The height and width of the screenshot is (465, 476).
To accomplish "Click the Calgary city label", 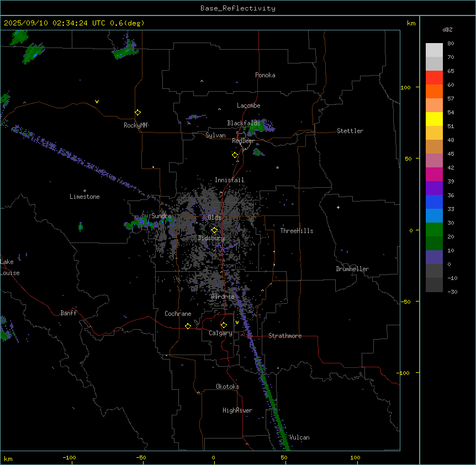I will 221,333.
